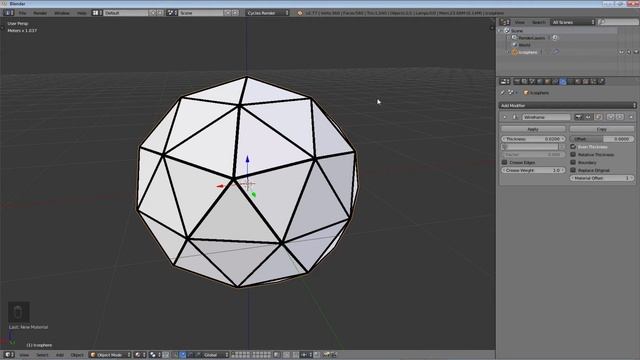Open the Scene properties tab
Screen dimensions: 640x360
tap(531, 81)
